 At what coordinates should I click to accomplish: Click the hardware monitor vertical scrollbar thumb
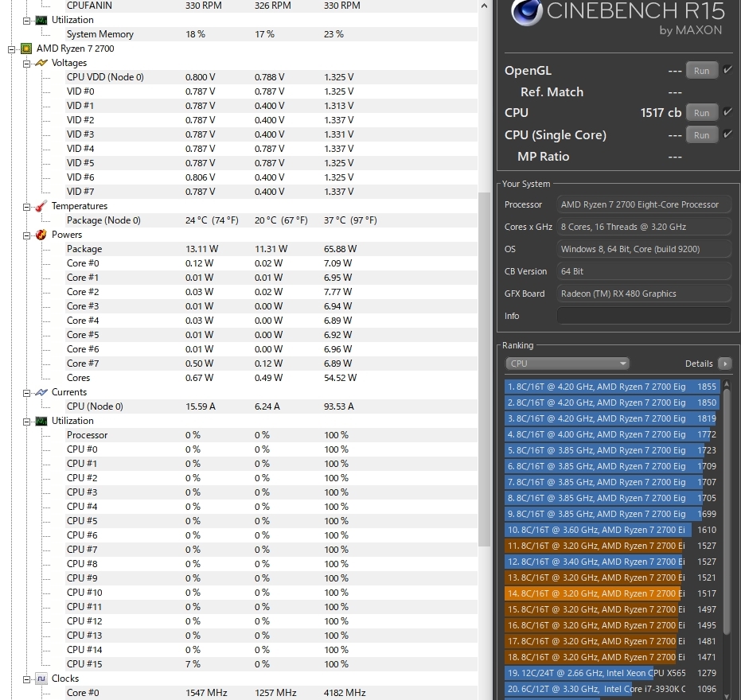484,369
